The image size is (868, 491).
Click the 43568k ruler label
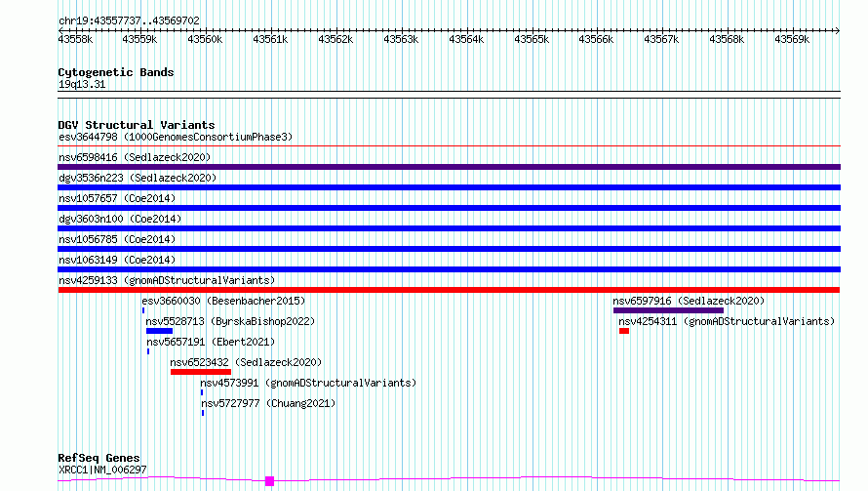[x=727, y=39]
